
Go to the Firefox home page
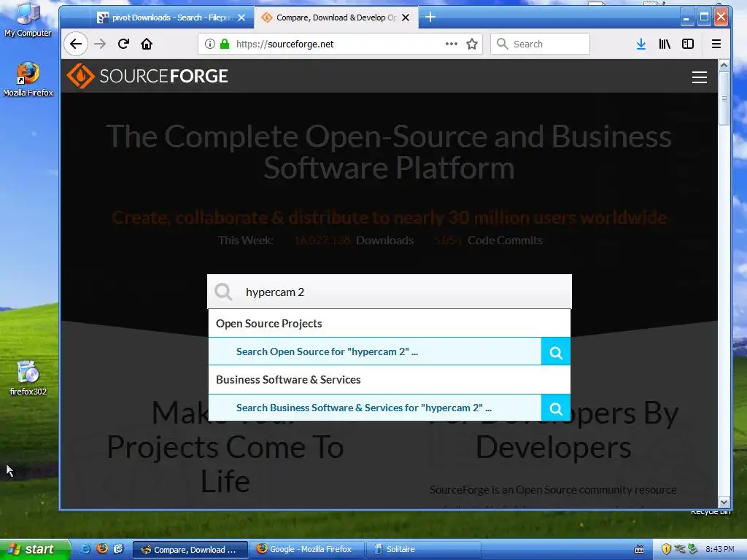(x=147, y=44)
